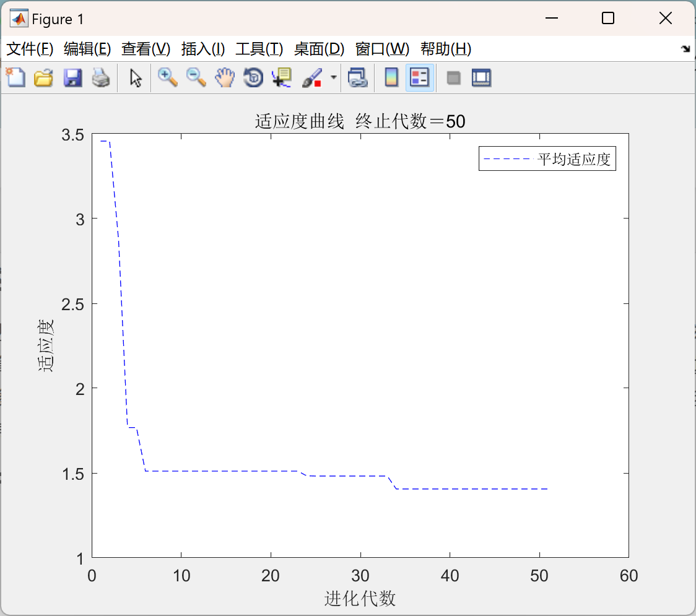Close the Figure 1 window
Viewport: 696px width, 616px height.
(666, 18)
